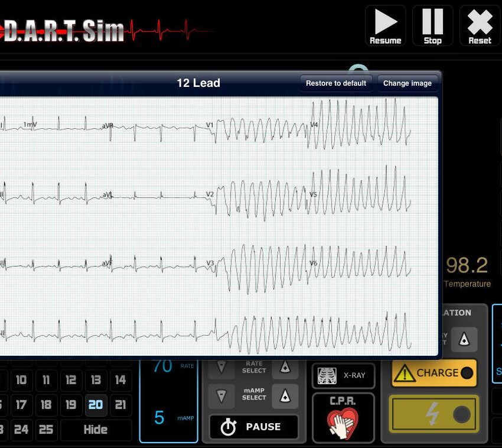Click Restore to default button

(336, 83)
